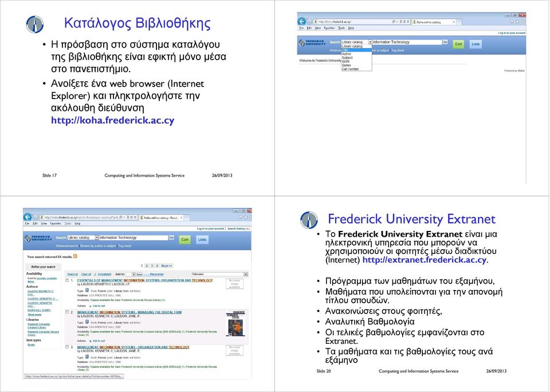Open 'Library catalog' dropdown on results page
550x392 pixels.
tap(83, 238)
